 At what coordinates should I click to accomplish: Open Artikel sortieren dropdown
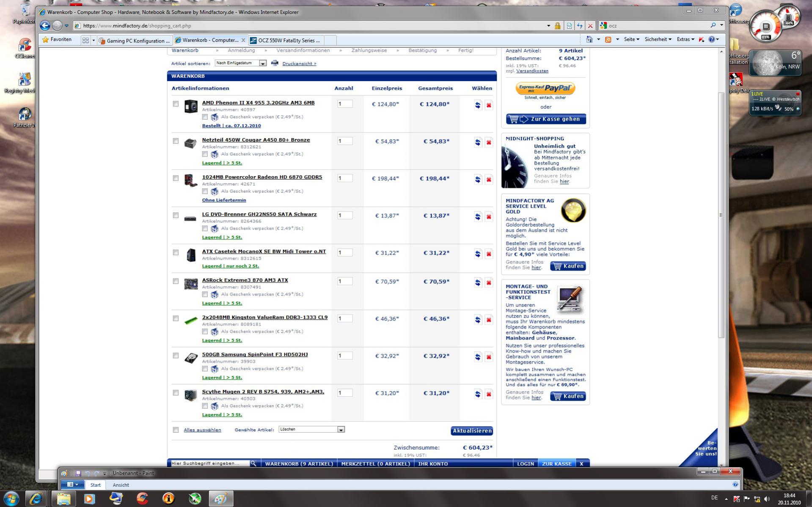coord(241,63)
